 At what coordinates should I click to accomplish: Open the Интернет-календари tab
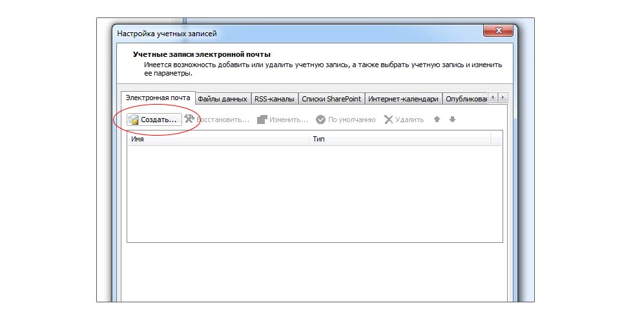point(404,99)
